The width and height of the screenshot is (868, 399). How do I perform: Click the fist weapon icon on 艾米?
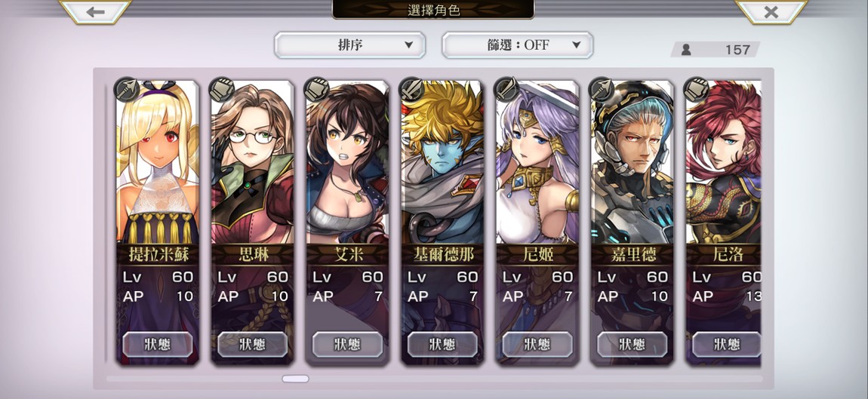click(317, 89)
